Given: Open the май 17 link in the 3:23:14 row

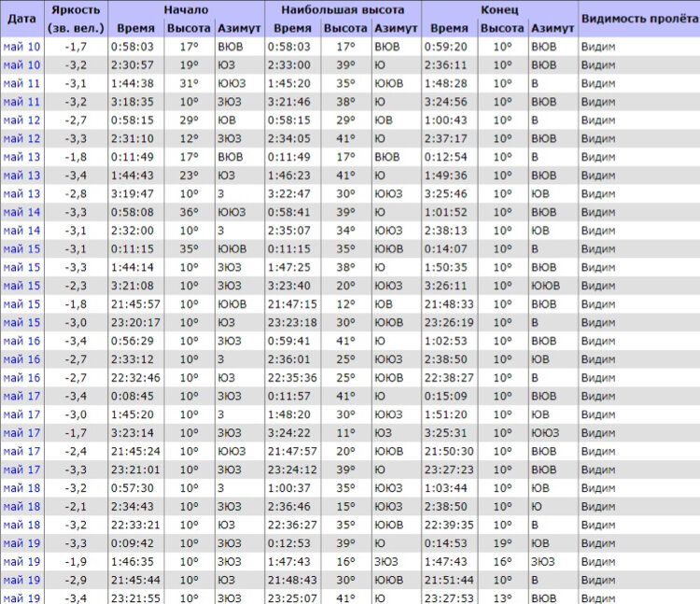Looking at the screenshot, I should (21, 433).
